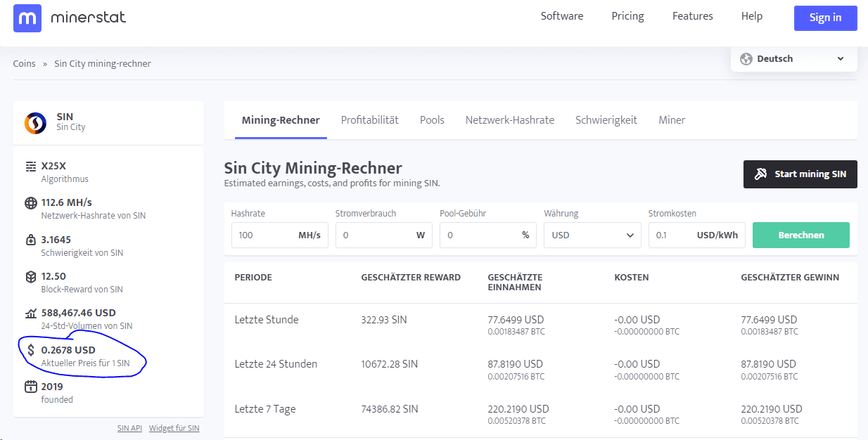868x440 pixels.
Task: Switch to the Miner tab
Action: click(x=672, y=120)
